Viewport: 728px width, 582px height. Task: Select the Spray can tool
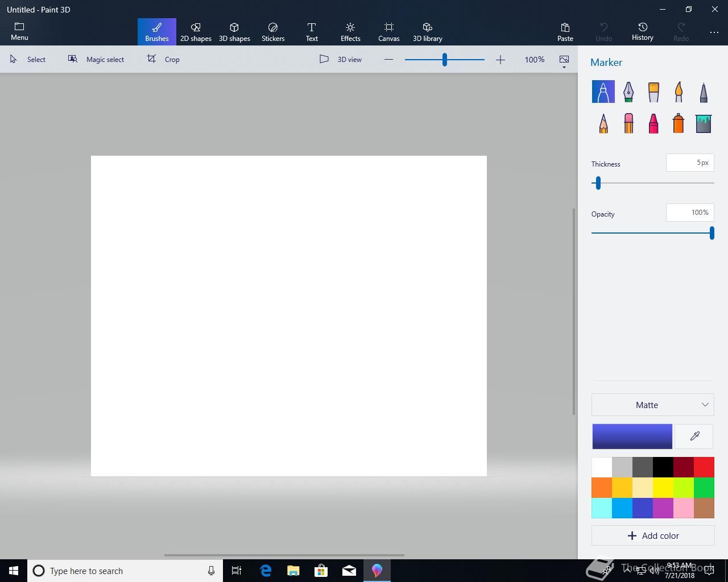679,123
